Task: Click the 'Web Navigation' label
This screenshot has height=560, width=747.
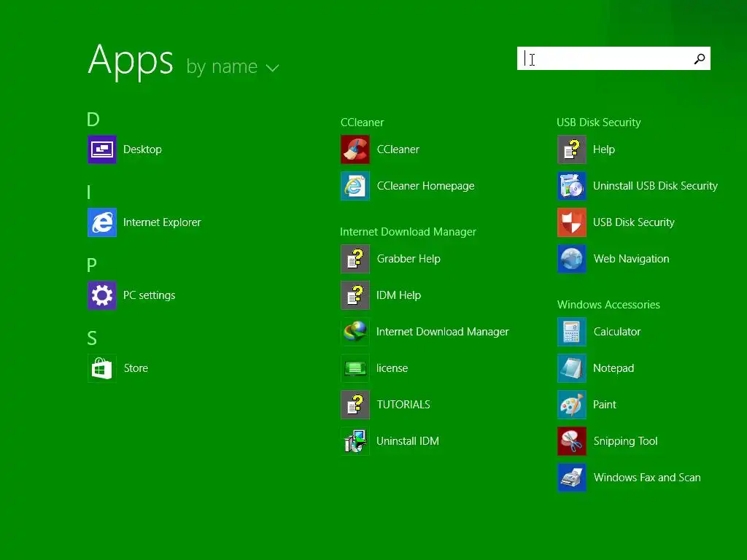Action: [x=631, y=259]
